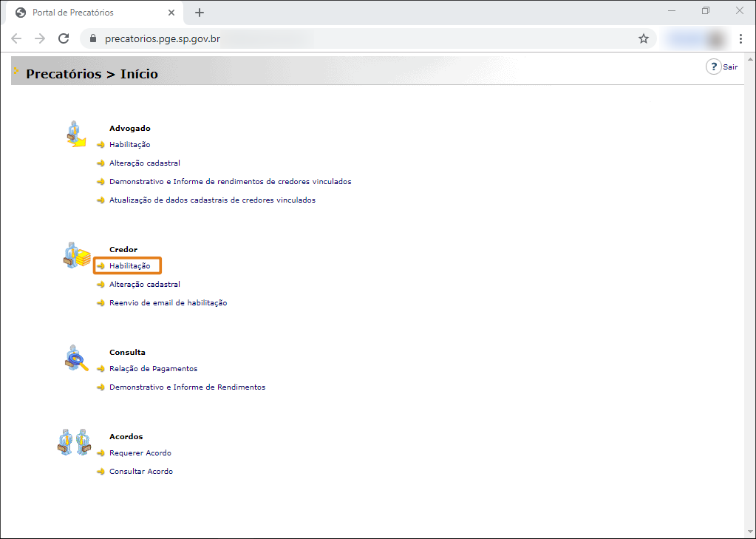Open Reenvio de email de habilitação
Screen dimensions: 756x539
[168, 303]
